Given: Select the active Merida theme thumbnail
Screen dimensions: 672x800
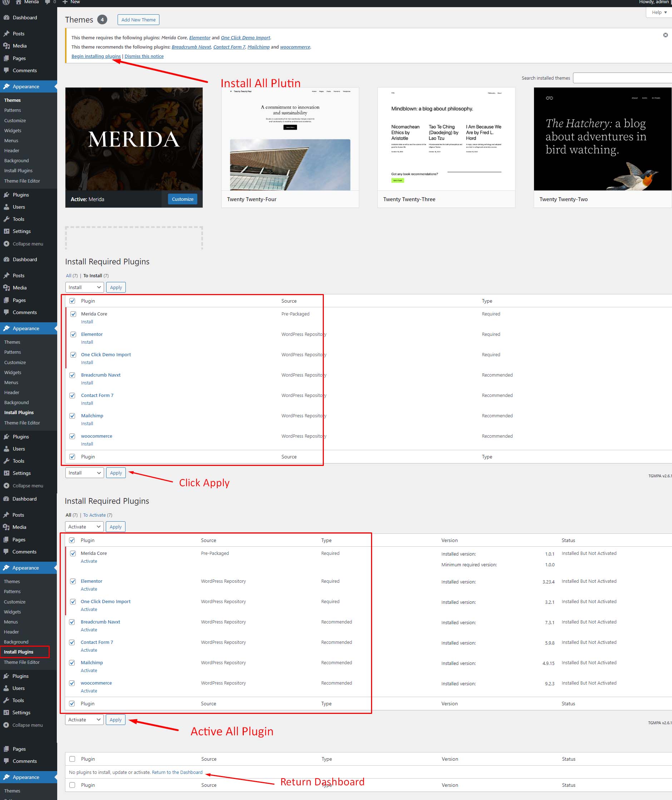Looking at the screenshot, I should click(x=134, y=139).
